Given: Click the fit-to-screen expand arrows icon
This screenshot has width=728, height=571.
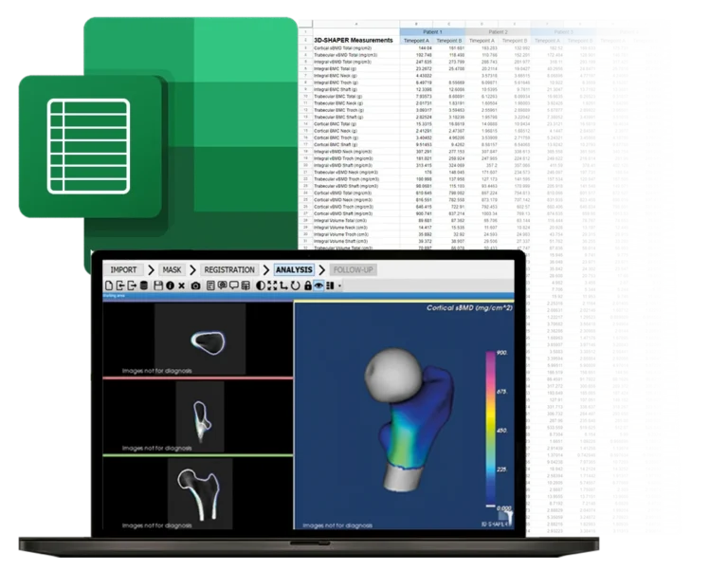Looking at the screenshot, I should (x=272, y=285).
